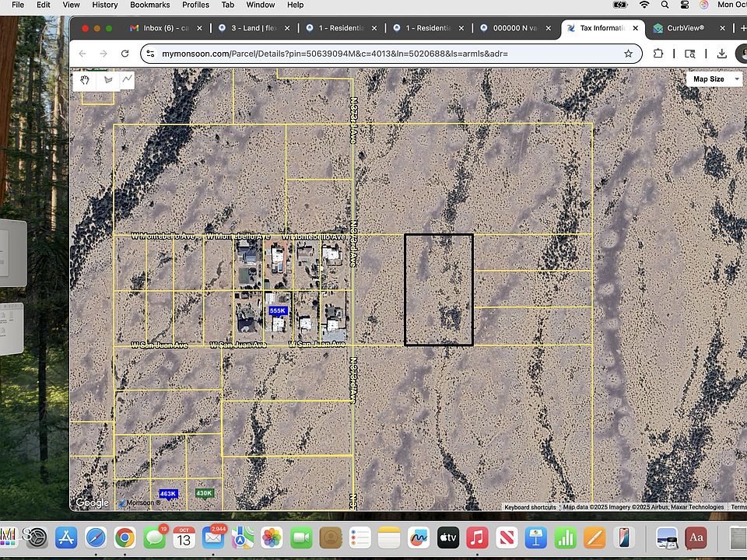Open the History menu in menu bar
This screenshot has width=747, height=560.
coord(105,5)
